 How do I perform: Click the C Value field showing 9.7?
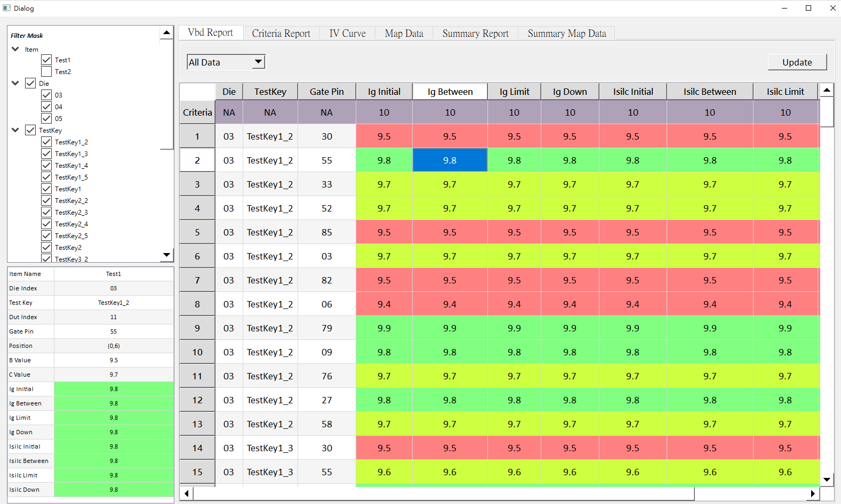click(x=114, y=375)
